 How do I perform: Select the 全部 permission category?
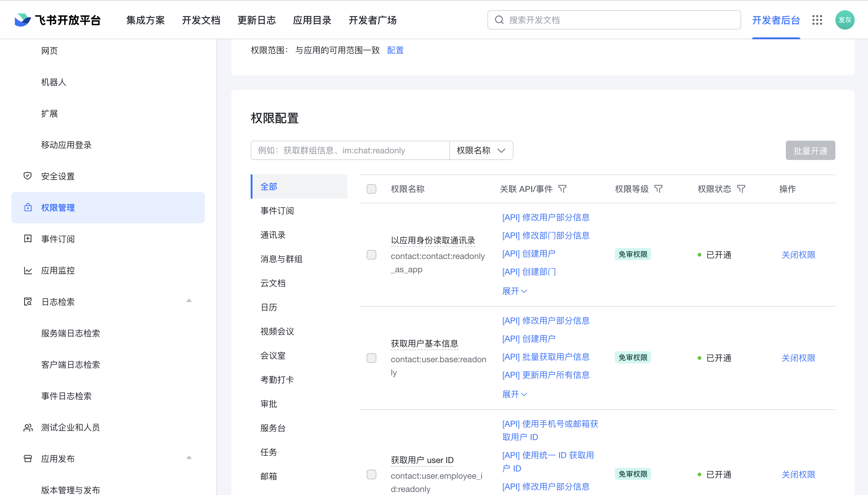pyautogui.click(x=299, y=187)
